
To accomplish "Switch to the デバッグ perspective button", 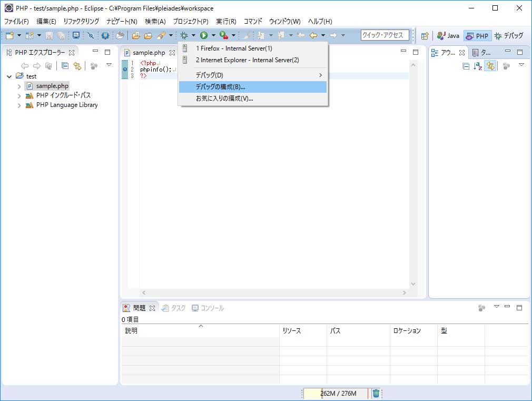I will 509,36.
